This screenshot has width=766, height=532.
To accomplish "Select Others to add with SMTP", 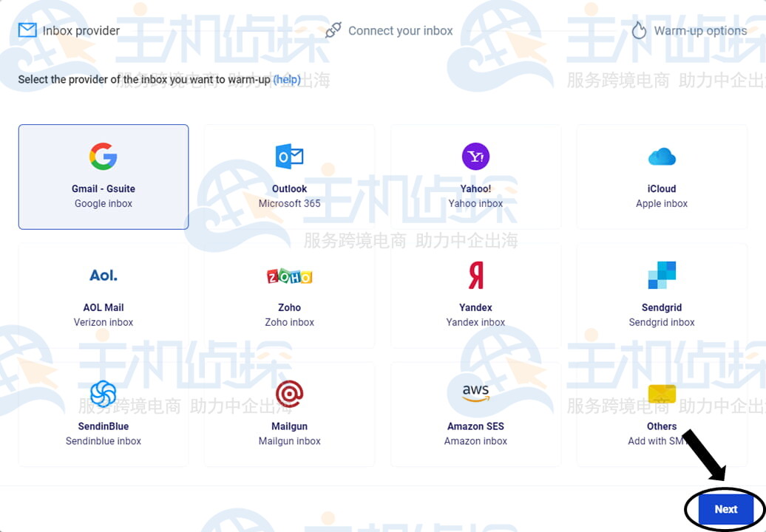I will 662,414.
